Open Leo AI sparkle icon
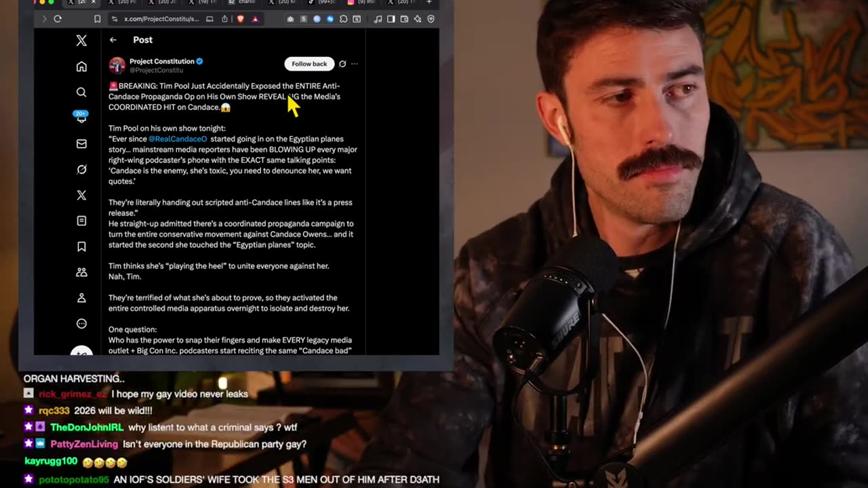This screenshot has height=488, width=868. coord(418,19)
